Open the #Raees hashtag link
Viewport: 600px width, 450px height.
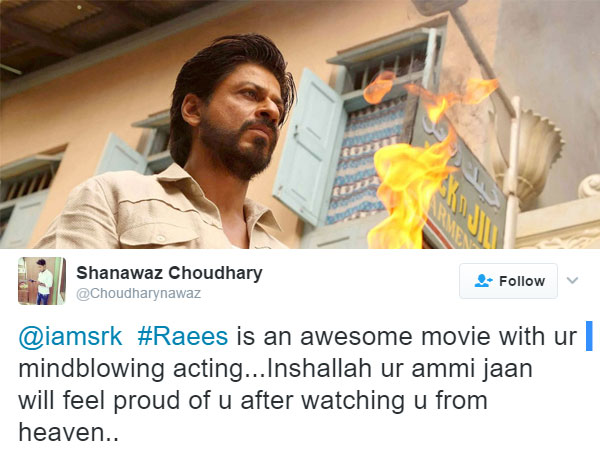coord(183,336)
